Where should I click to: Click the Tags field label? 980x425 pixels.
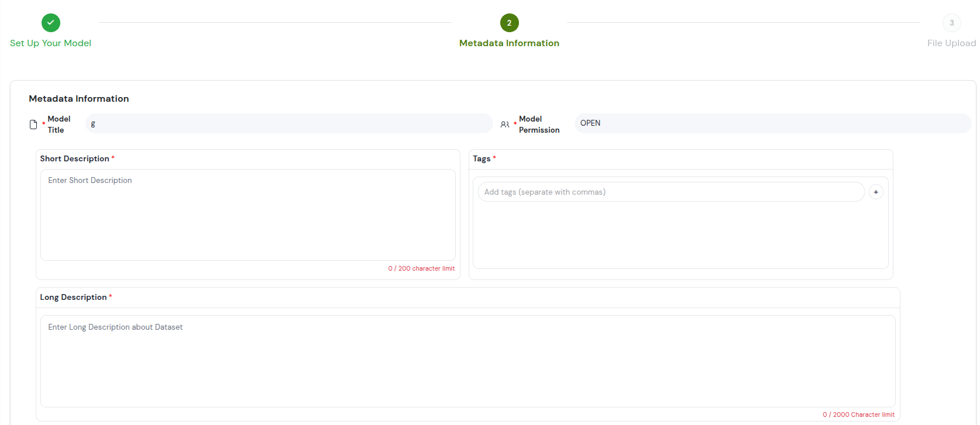pos(482,158)
